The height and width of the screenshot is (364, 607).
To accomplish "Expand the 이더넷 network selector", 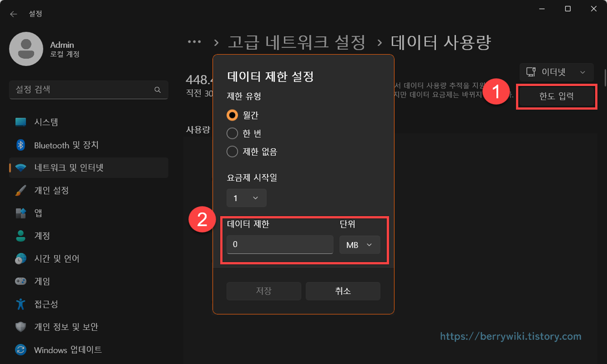I will tap(556, 72).
